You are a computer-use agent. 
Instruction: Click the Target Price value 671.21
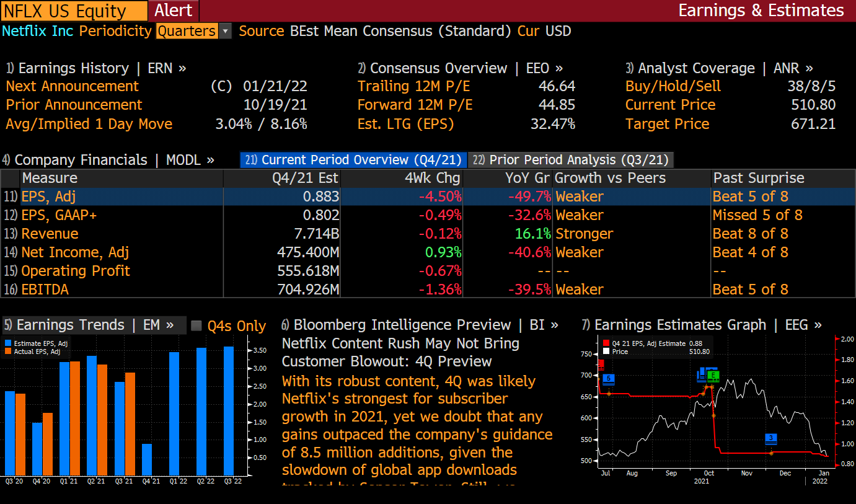813,124
